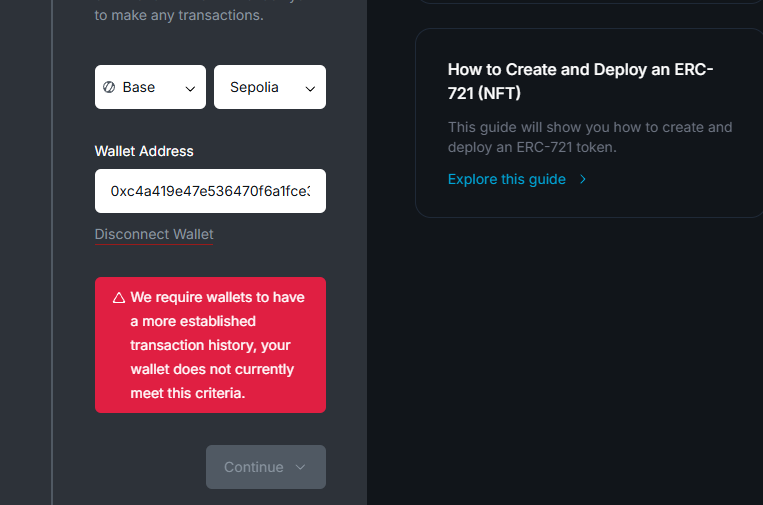The width and height of the screenshot is (763, 505).
Task: Click the ERC-721 NFT guide heading
Action: [580, 81]
